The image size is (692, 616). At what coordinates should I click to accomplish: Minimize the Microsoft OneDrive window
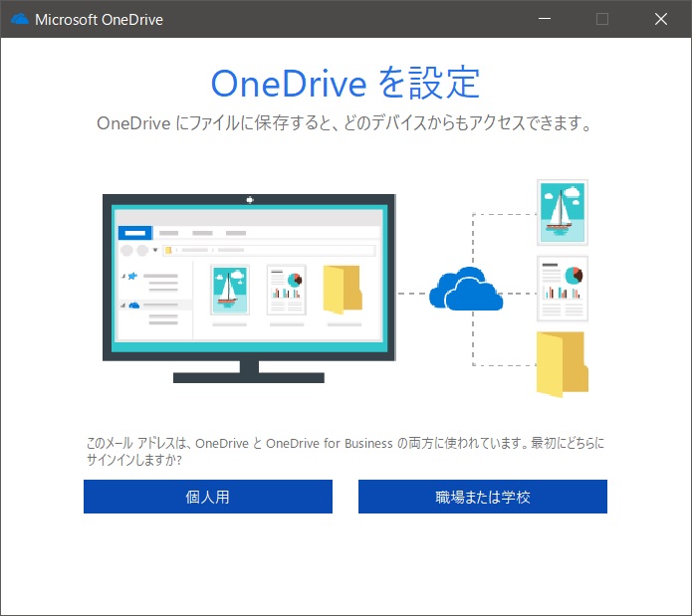pos(545,19)
